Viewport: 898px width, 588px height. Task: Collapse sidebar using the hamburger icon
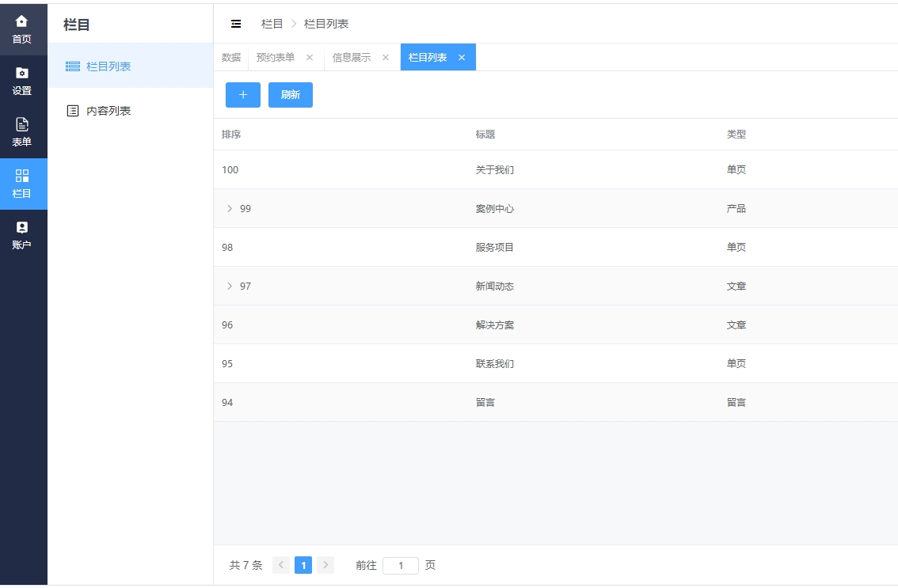tap(236, 24)
